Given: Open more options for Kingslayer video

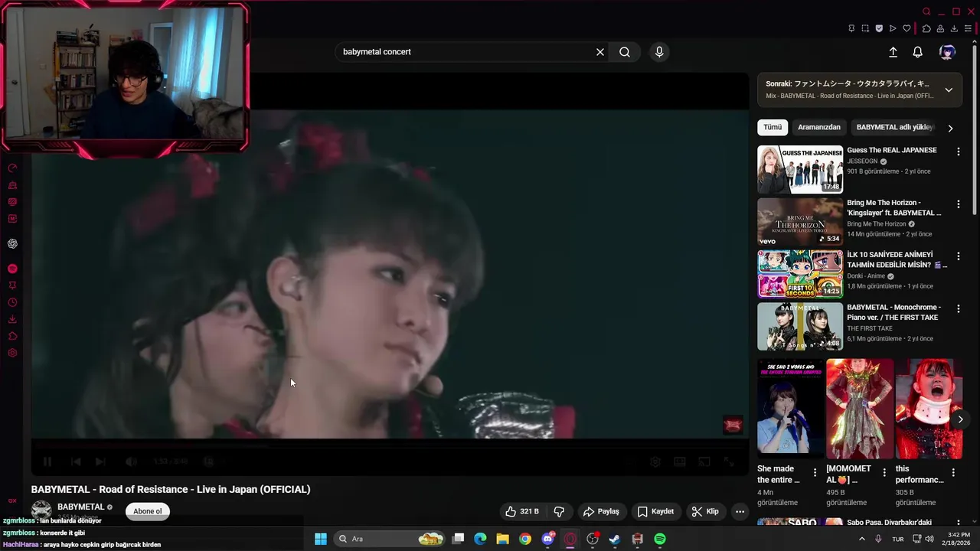Looking at the screenshot, I should 958,204.
